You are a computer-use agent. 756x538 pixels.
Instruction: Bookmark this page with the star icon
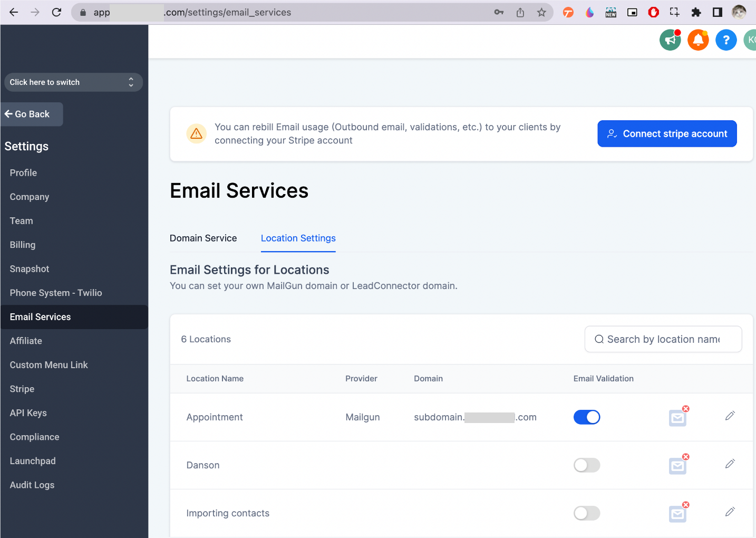point(541,12)
